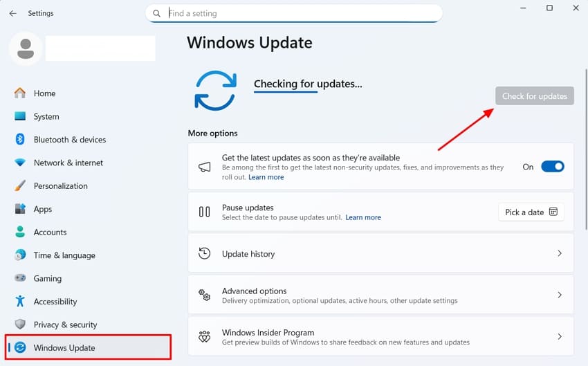Viewport: 588px width, 366px height.
Task: Click the Update history clock icon
Action: point(204,253)
